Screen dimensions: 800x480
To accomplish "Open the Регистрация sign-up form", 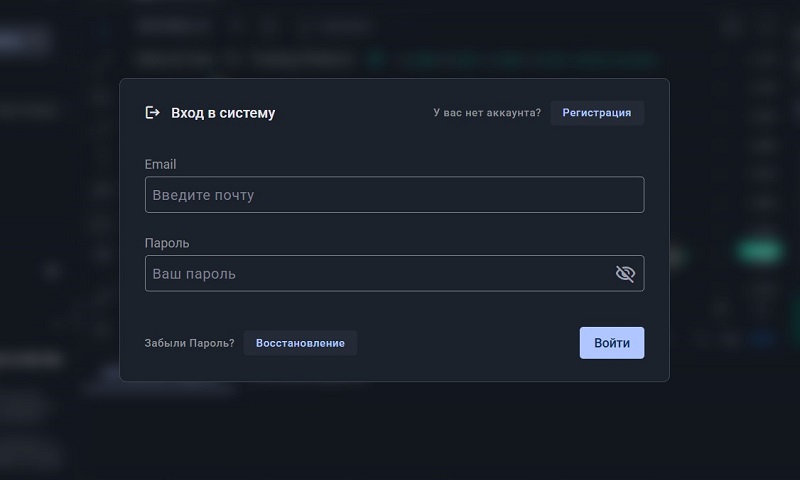I will click(596, 113).
